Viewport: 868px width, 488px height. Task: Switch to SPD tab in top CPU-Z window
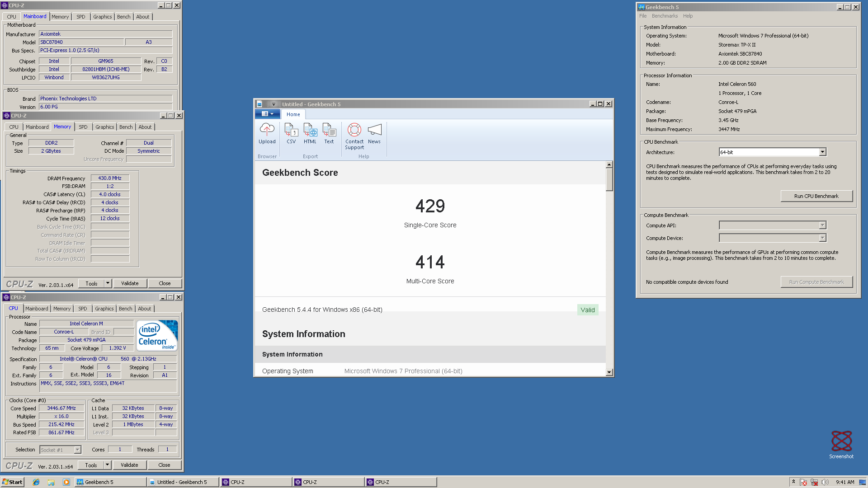(80, 17)
